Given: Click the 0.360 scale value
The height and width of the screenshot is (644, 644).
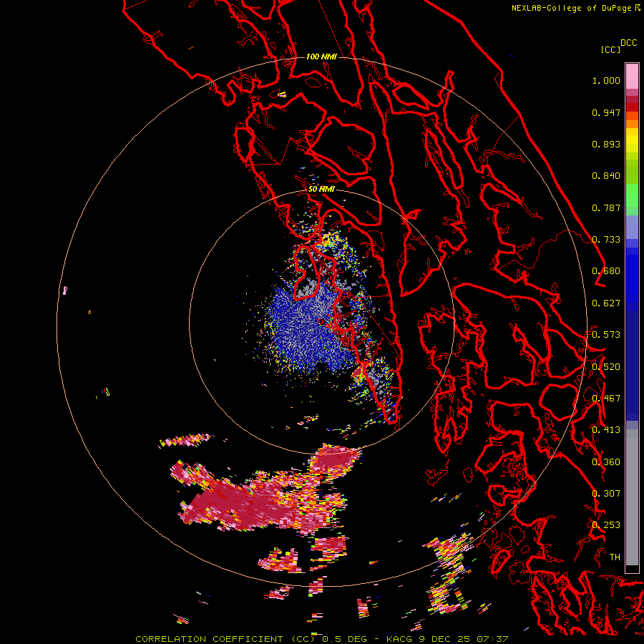Looking at the screenshot, I should click(x=606, y=462).
